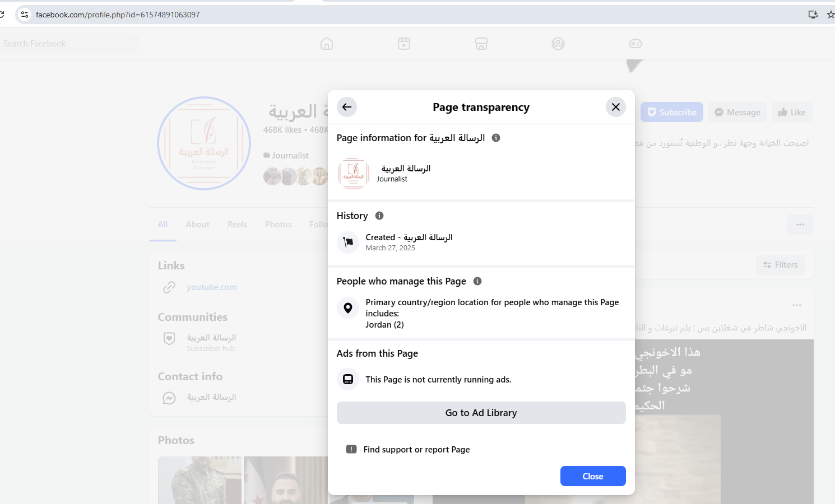Open the second photo thumbnail in Photos

pos(286,480)
